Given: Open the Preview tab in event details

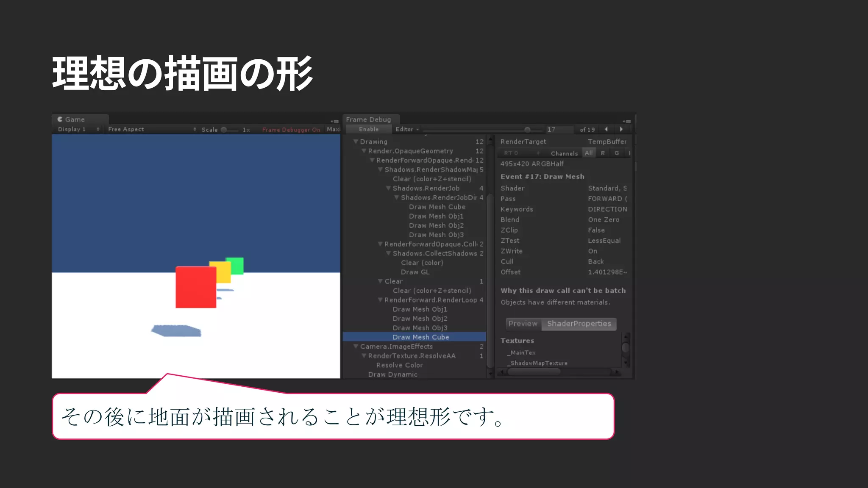Looking at the screenshot, I should click(x=523, y=324).
